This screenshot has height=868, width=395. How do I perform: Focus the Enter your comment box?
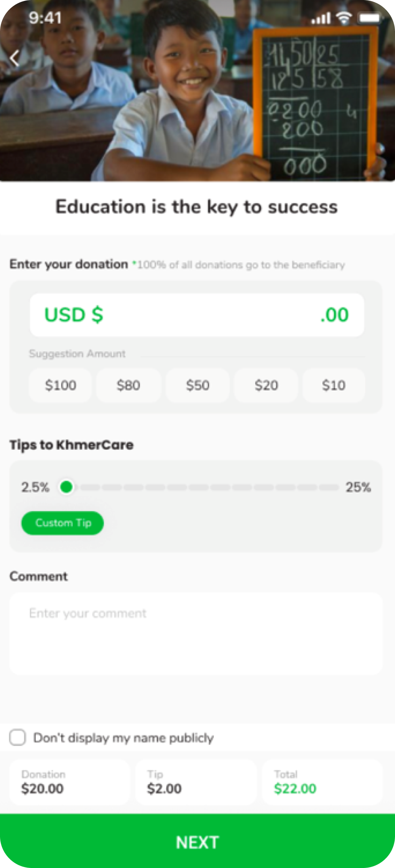pos(196,634)
